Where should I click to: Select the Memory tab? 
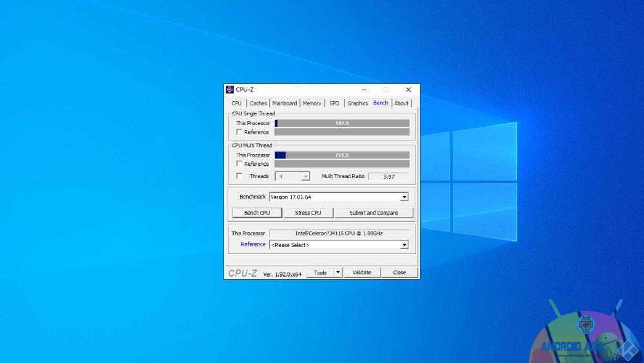click(x=312, y=103)
